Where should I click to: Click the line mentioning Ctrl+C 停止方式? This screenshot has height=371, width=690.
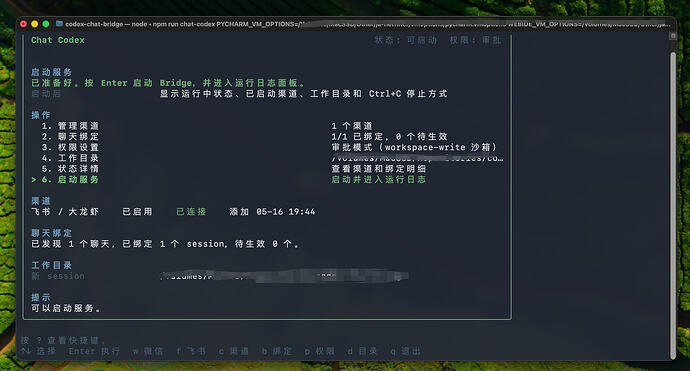(304, 94)
